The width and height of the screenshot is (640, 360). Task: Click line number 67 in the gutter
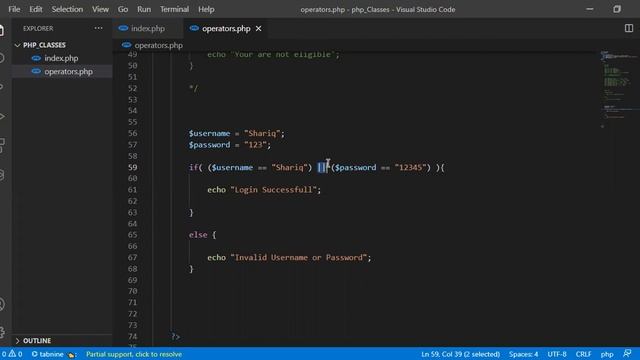pos(132,258)
